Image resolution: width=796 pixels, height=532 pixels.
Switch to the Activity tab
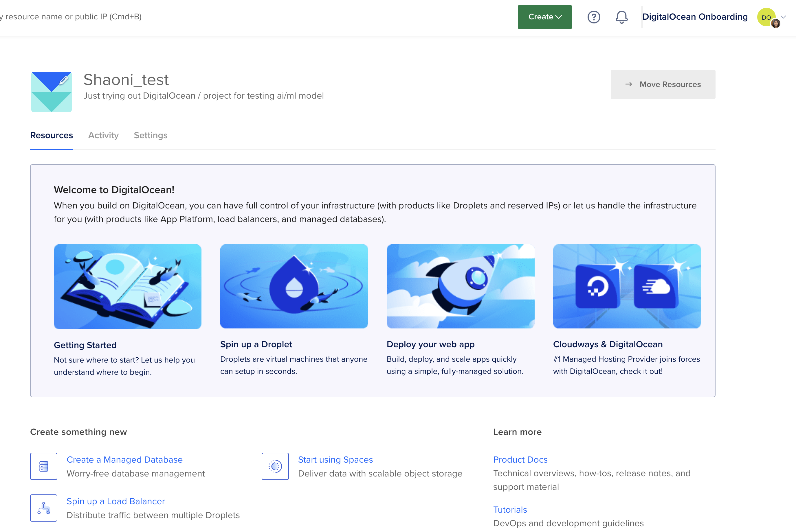coord(103,135)
